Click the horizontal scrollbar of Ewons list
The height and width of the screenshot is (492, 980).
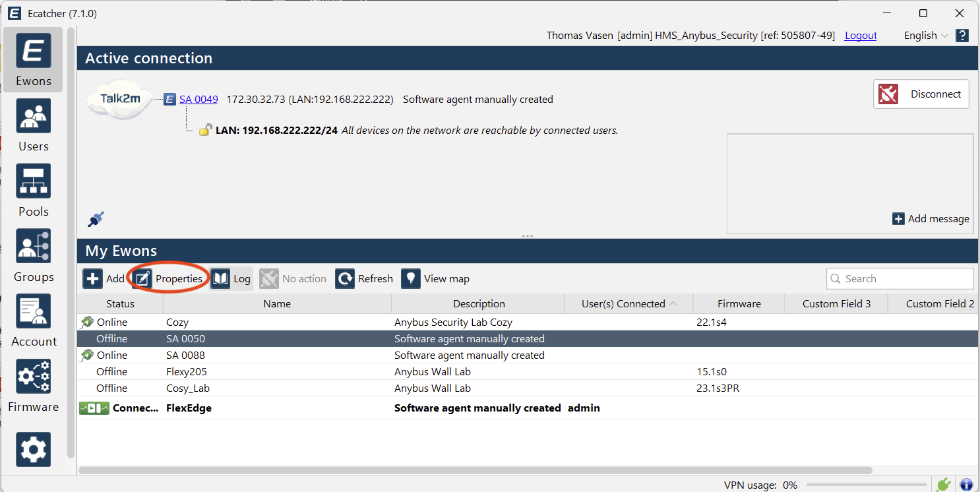coord(475,470)
